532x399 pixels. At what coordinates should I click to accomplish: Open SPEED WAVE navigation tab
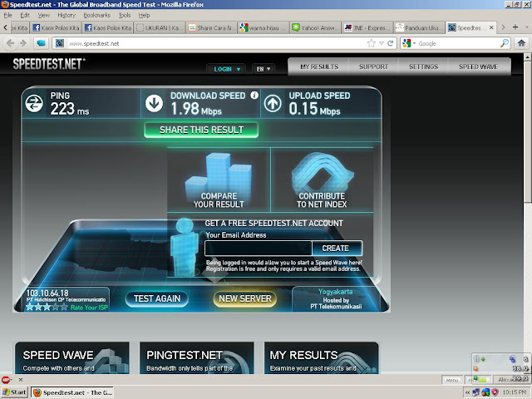(479, 66)
